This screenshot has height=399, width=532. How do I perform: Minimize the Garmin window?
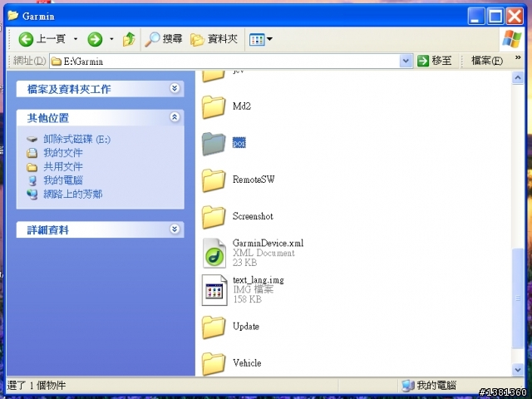coord(475,16)
